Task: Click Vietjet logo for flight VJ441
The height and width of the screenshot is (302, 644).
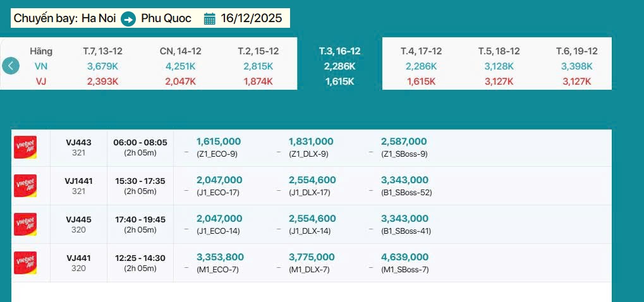Action: (25, 263)
